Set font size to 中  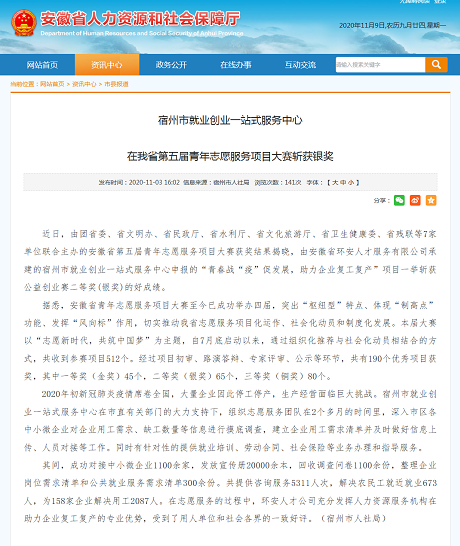coord(343,182)
